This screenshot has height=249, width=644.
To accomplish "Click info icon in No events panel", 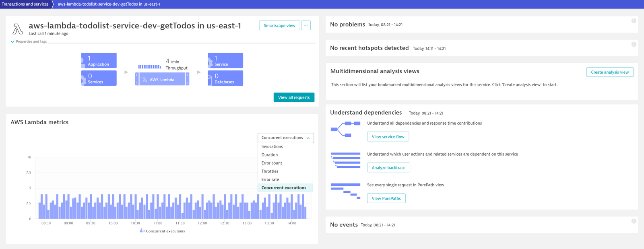I will click(x=634, y=221).
